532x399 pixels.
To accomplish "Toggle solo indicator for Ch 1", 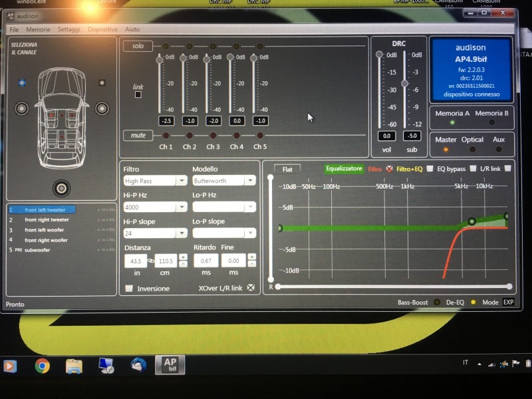I will [166, 46].
